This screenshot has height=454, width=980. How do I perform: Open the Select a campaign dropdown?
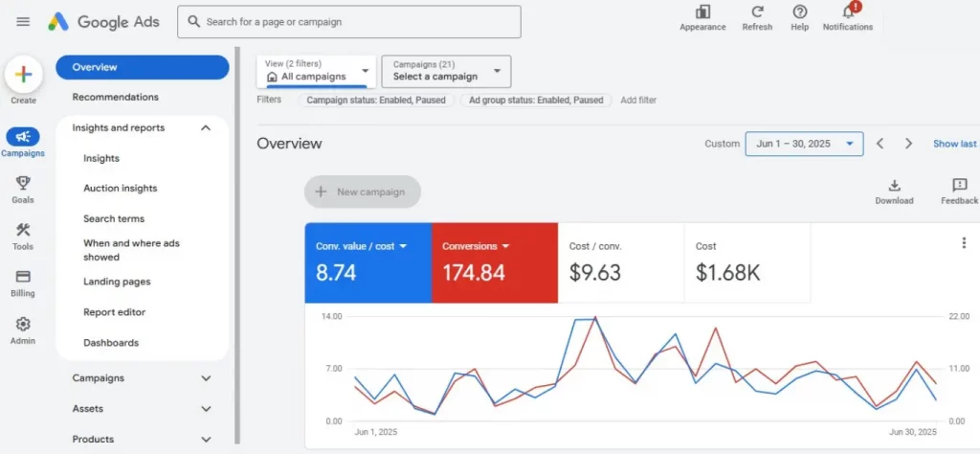(x=446, y=72)
